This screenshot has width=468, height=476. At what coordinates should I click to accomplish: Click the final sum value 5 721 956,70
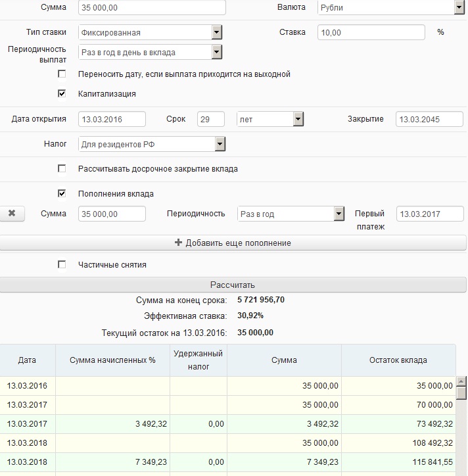click(261, 300)
